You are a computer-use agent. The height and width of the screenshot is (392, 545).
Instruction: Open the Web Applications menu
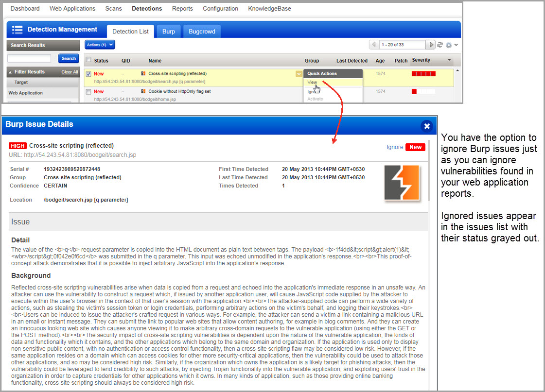72,9
